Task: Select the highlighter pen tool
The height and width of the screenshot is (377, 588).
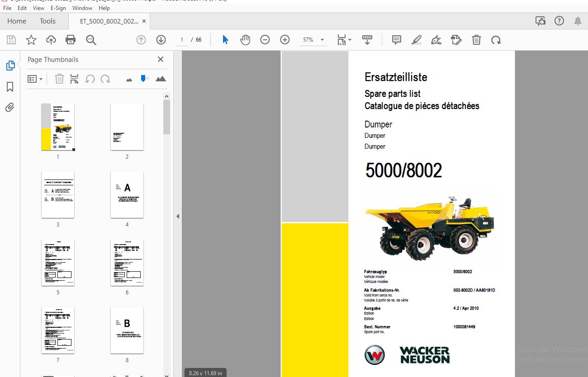Action: pyautogui.click(x=417, y=40)
